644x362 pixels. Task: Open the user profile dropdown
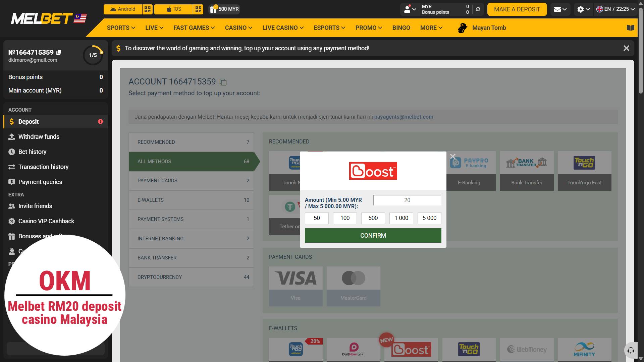410,9
